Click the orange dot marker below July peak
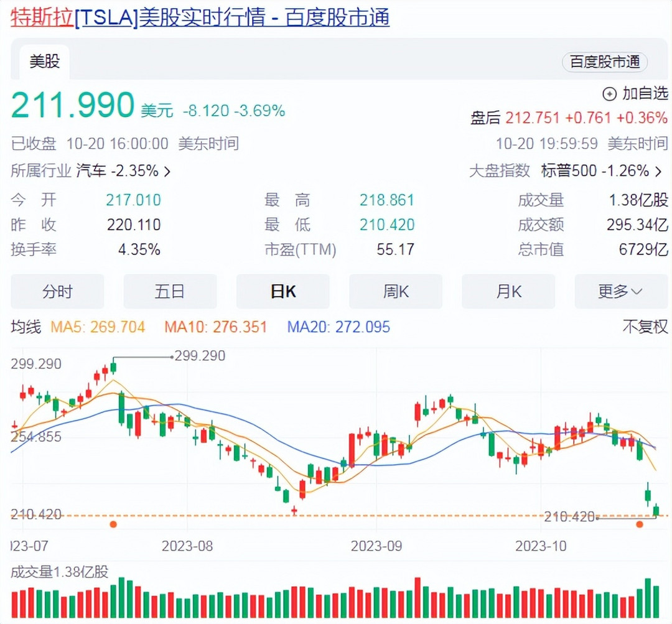This screenshot has width=672, height=624. (x=113, y=524)
